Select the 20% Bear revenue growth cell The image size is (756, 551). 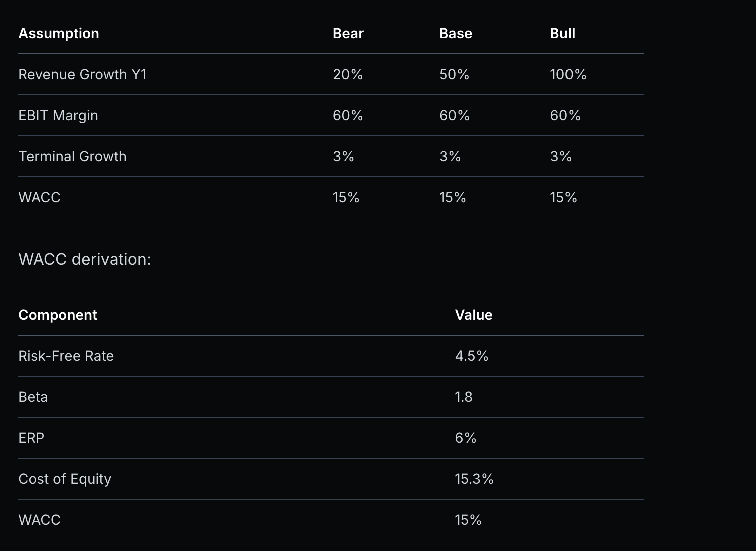point(347,74)
